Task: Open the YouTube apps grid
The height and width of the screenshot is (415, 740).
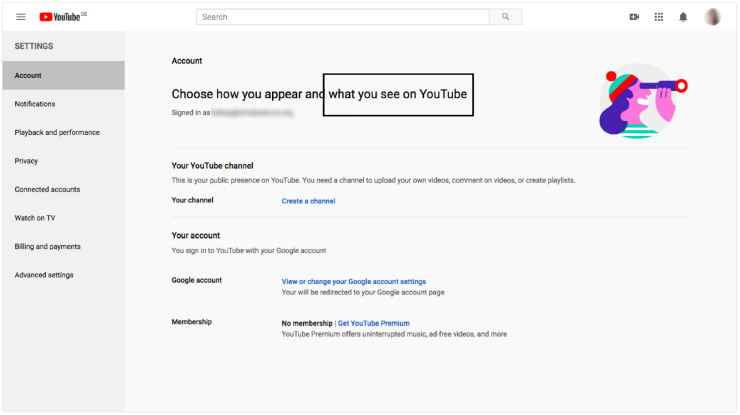Action: [x=659, y=17]
